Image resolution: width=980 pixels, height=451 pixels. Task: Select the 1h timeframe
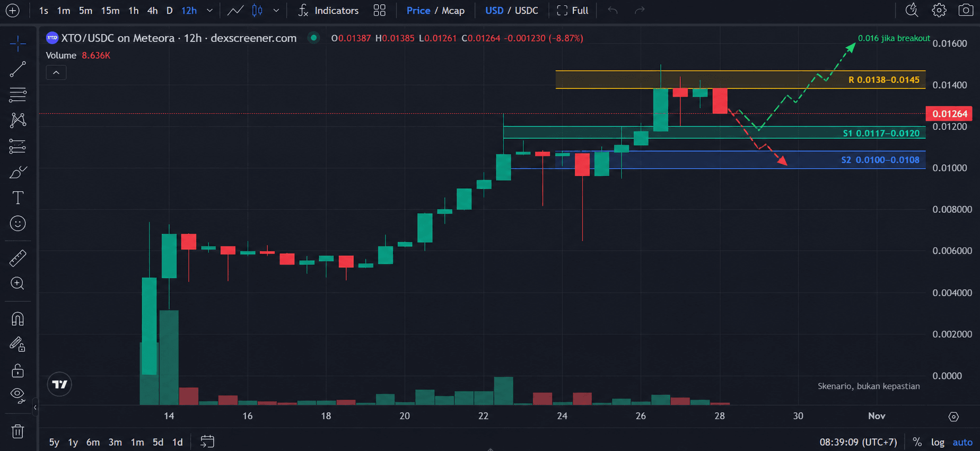click(134, 11)
